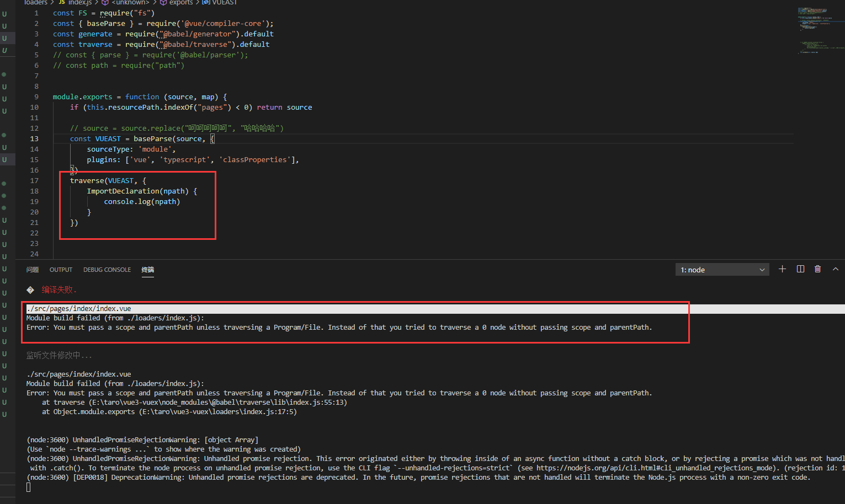Focus the terminal cursor prompt
Image resolution: width=845 pixels, height=504 pixels.
click(x=29, y=487)
